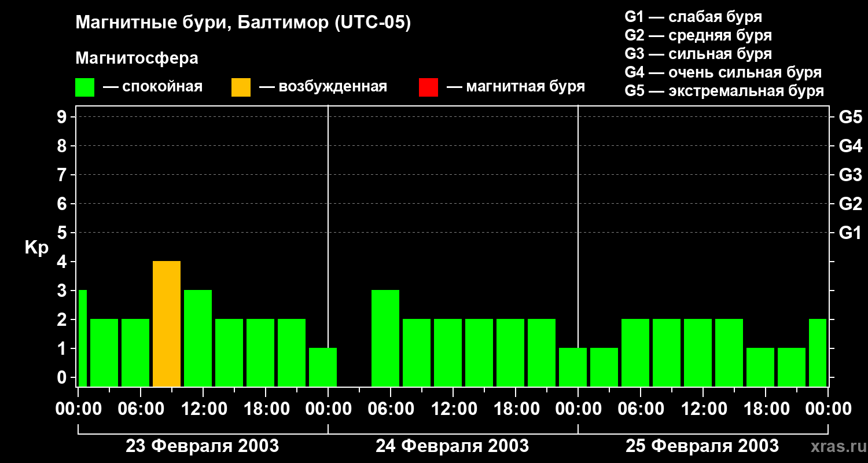Click the narrow Kp 3 bar at 00:00 on 23 February
This screenshot has height=463, width=868.
82,338
